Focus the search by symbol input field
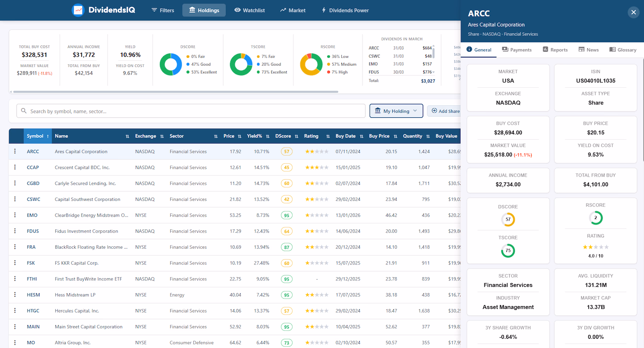 pos(191,111)
